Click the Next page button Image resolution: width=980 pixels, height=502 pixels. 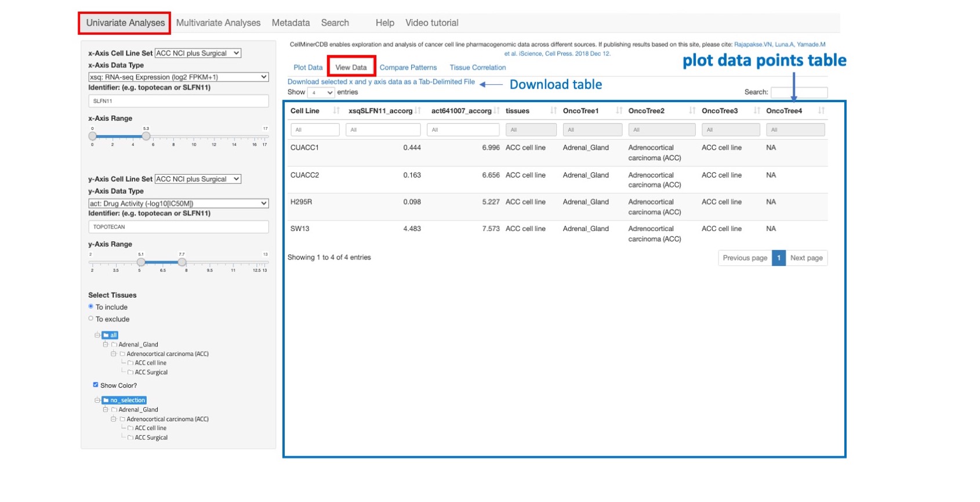(806, 258)
